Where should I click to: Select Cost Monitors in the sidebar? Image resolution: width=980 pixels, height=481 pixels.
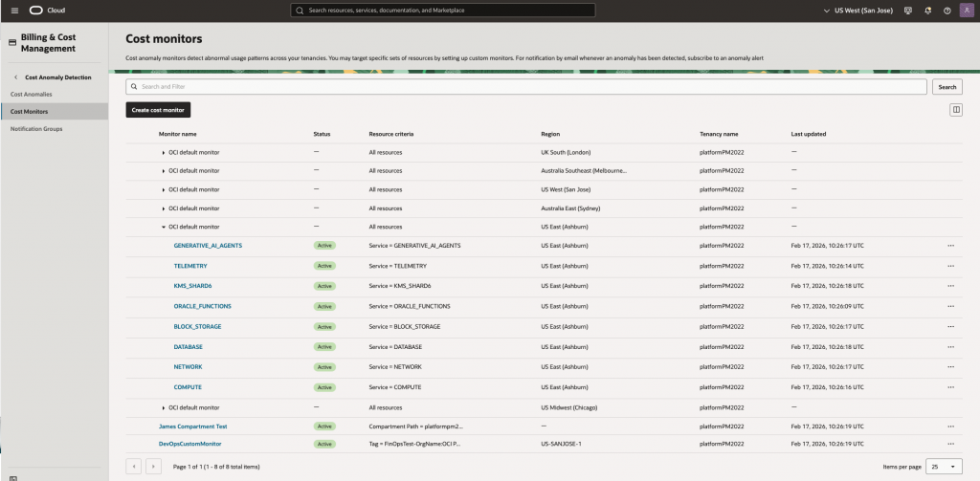tap(54, 111)
